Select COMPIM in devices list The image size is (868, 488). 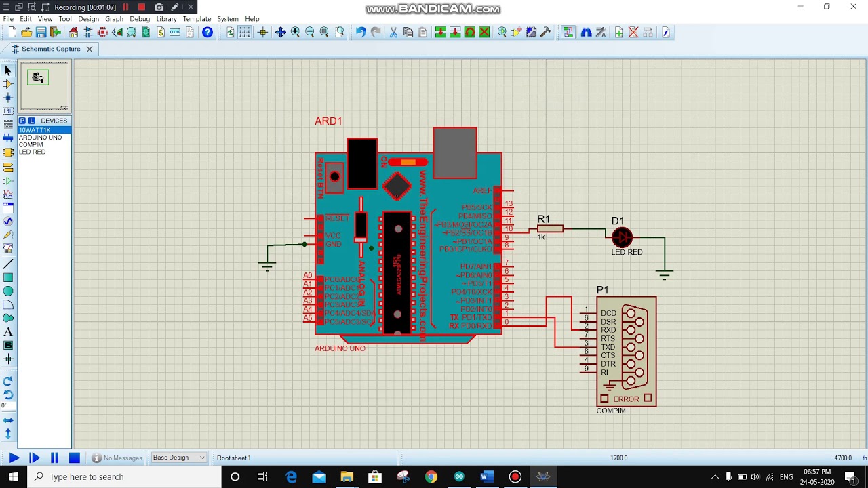(44, 144)
